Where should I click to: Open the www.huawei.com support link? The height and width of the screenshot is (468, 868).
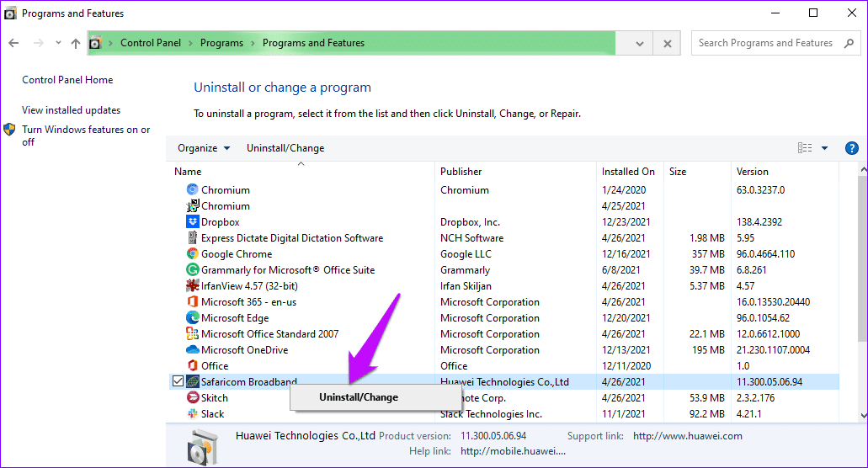click(688, 436)
